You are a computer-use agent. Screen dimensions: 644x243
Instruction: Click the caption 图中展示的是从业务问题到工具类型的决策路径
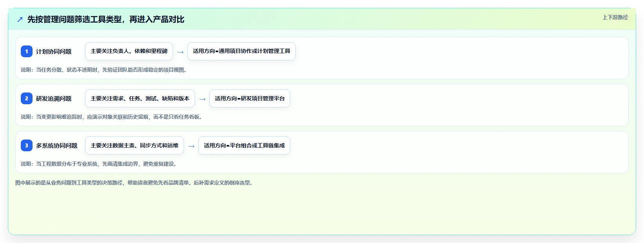(x=135, y=183)
